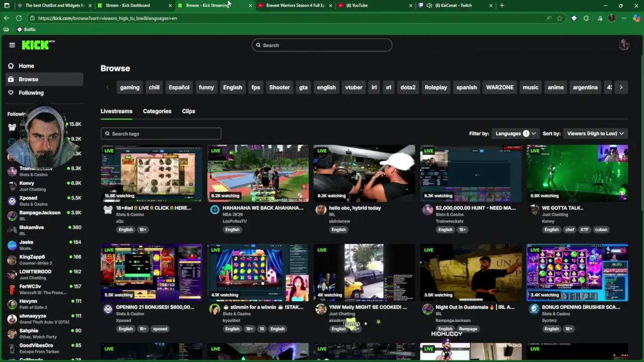Open the LOWTIERGOD sidebar channel

tap(44, 275)
